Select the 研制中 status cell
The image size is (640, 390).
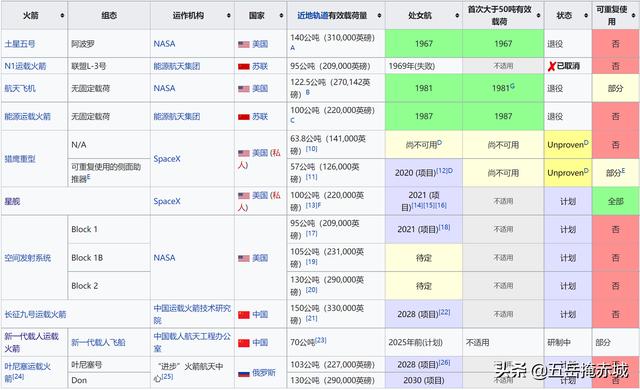point(568,342)
